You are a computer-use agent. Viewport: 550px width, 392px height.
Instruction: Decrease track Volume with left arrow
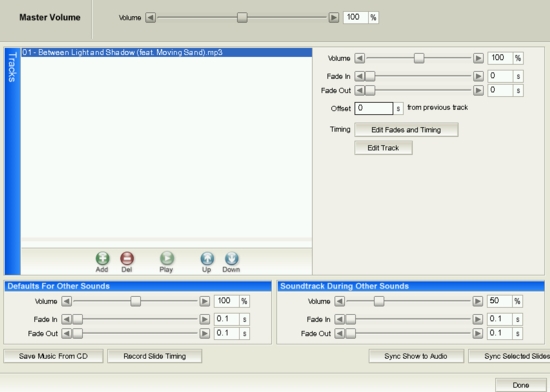click(360, 58)
